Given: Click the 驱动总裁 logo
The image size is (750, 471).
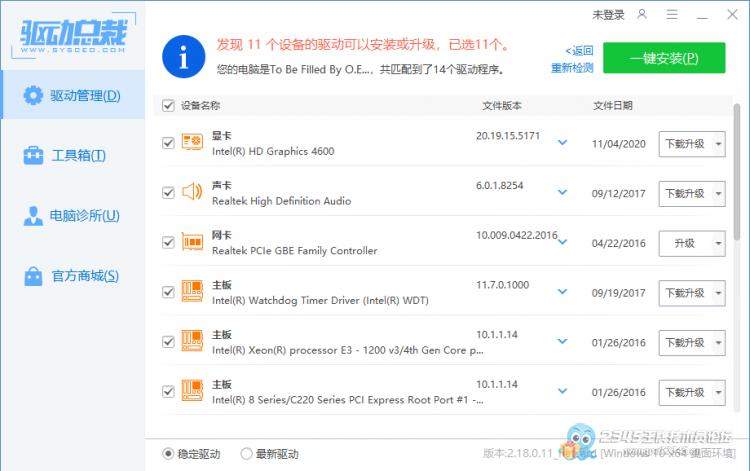Looking at the screenshot, I should click(x=73, y=37).
